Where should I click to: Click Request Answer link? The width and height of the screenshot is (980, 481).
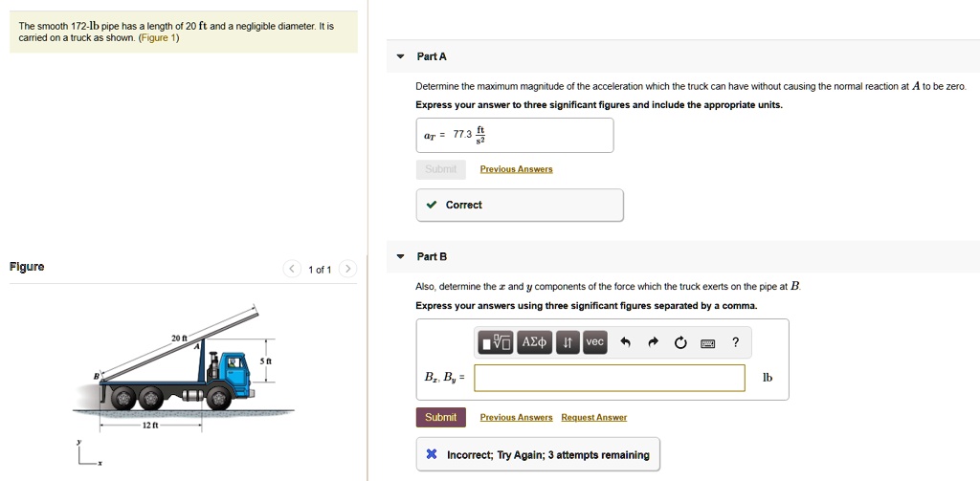[x=593, y=417]
